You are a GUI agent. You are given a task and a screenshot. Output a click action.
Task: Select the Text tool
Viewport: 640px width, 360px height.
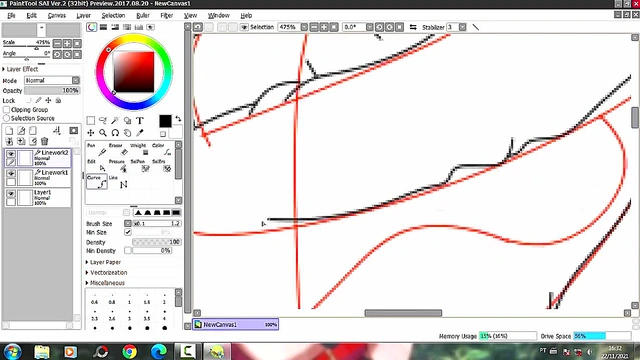click(140, 120)
